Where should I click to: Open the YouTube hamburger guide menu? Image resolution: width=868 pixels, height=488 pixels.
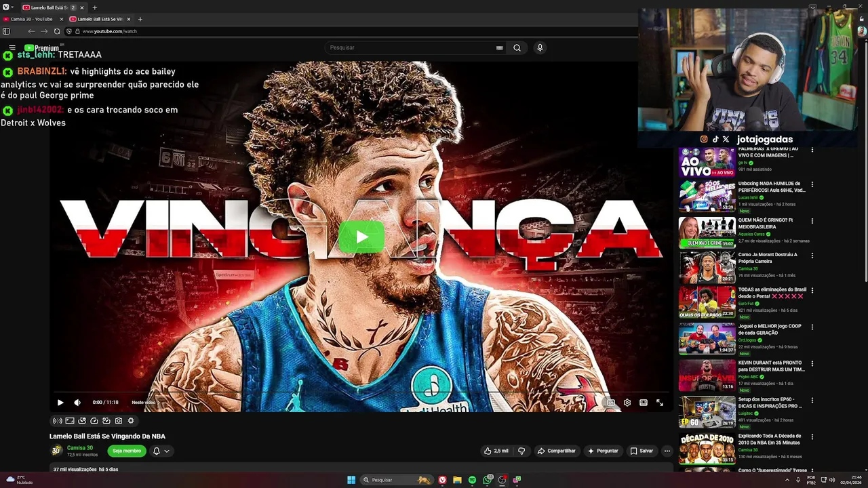pos(12,48)
